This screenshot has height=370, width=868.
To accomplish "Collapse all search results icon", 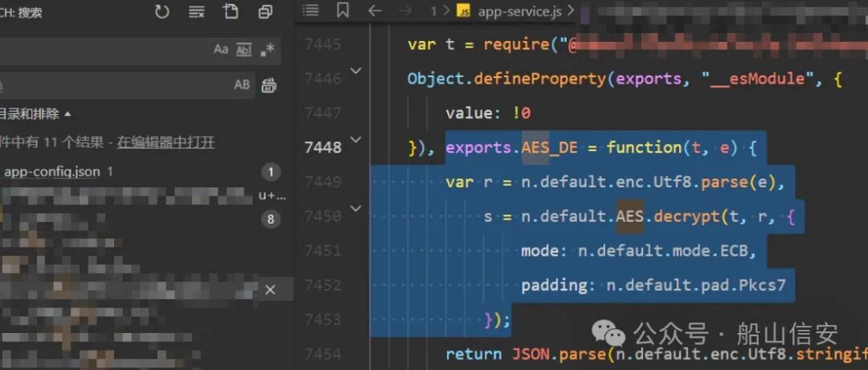I will point(266,11).
